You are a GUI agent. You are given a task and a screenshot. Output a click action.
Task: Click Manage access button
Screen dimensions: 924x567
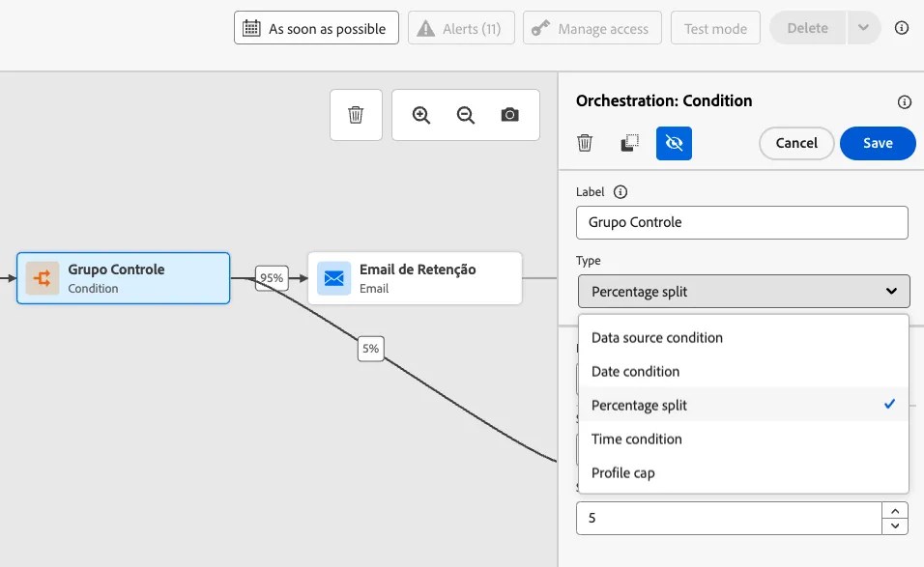click(592, 28)
